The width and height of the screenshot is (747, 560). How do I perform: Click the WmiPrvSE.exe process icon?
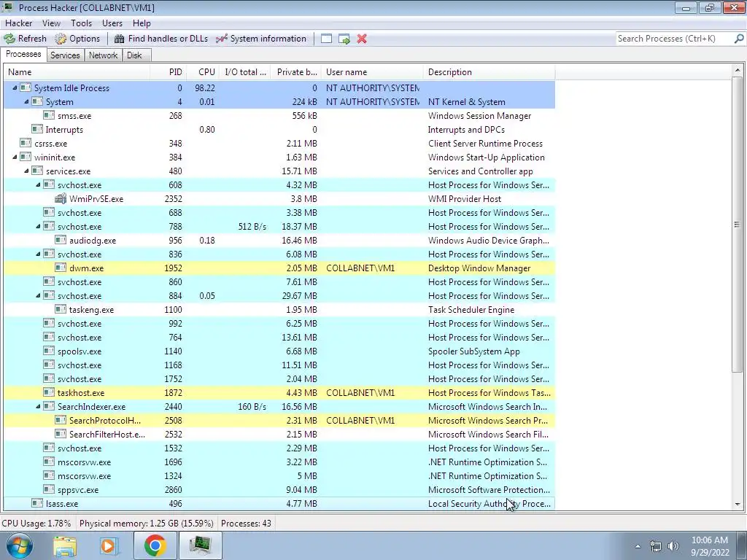point(61,198)
